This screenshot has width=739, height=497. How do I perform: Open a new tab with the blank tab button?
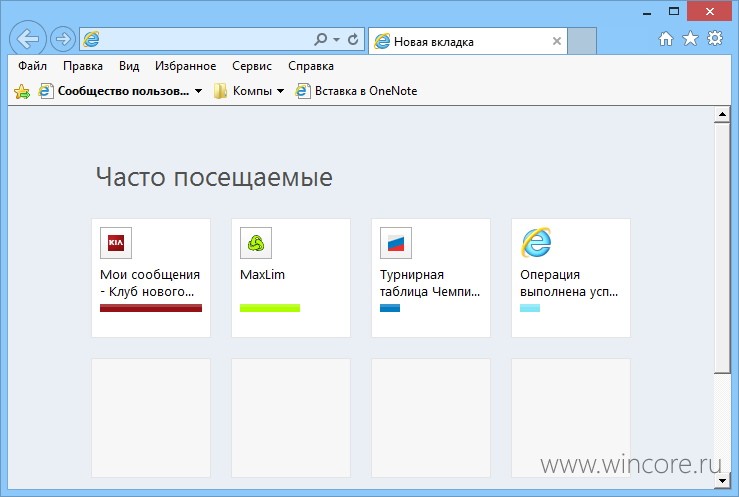(582, 41)
